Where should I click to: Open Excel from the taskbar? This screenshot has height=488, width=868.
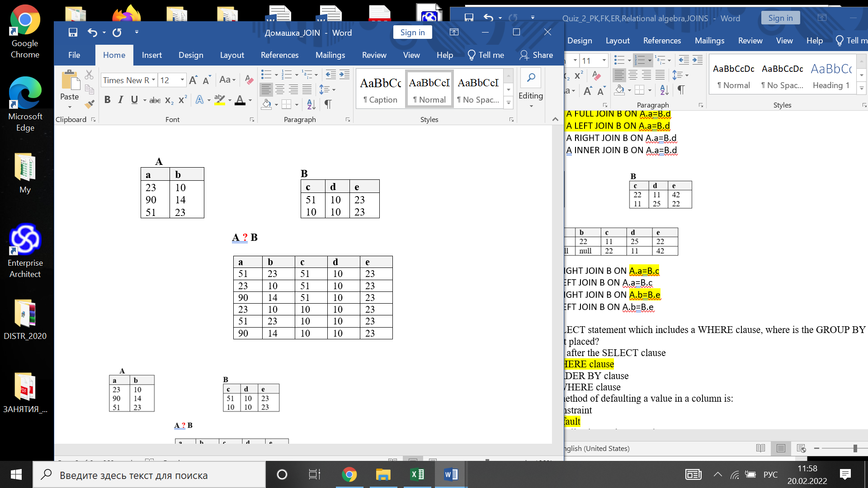(x=417, y=474)
